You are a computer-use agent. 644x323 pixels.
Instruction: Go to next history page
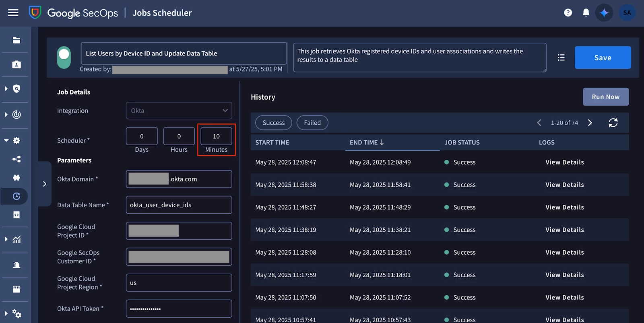[x=590, y=123]
